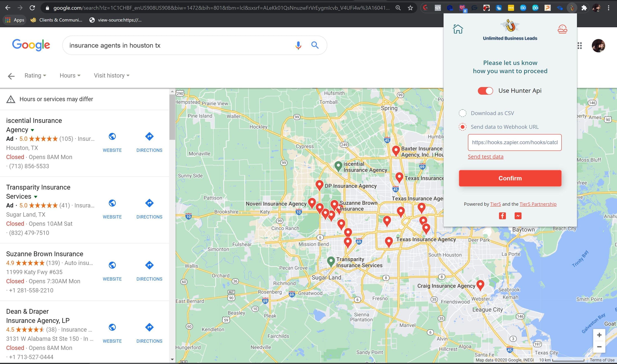This screenshot has height=364, width=617.
Task: Get directions to Dean & Draper Insurance
Action: [x=149, y=327]
